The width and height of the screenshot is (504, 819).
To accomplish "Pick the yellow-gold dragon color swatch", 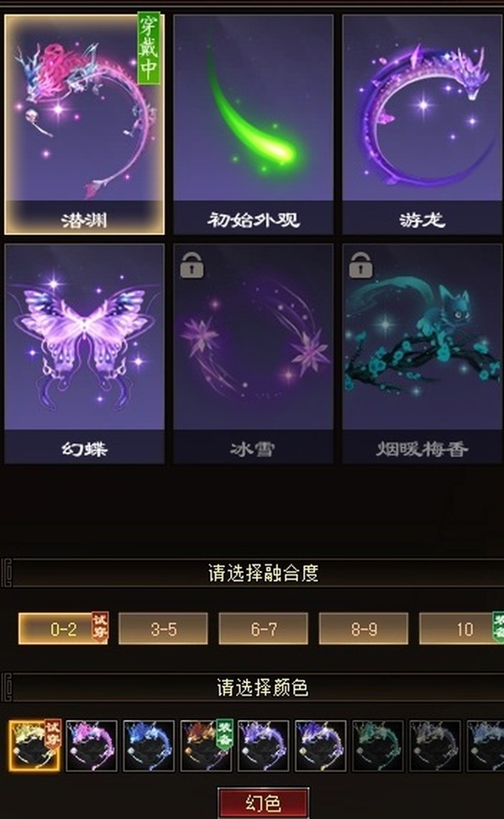I will point(34,745).
